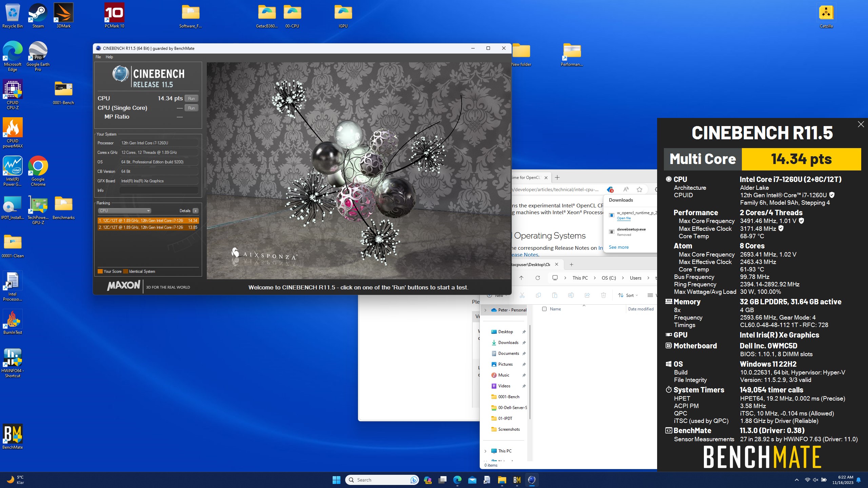Close the BenchMate result overlay

pyautogui.click(x=861, y=124)
